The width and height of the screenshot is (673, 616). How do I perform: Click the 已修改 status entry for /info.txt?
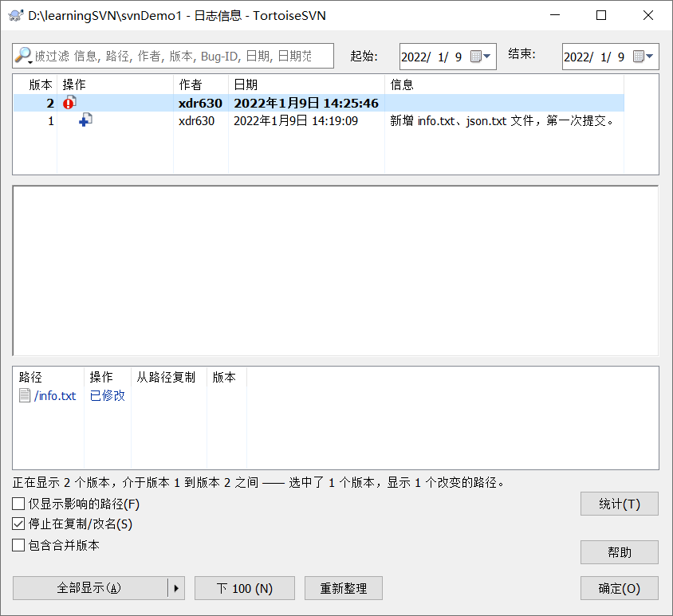coord(107,395)
